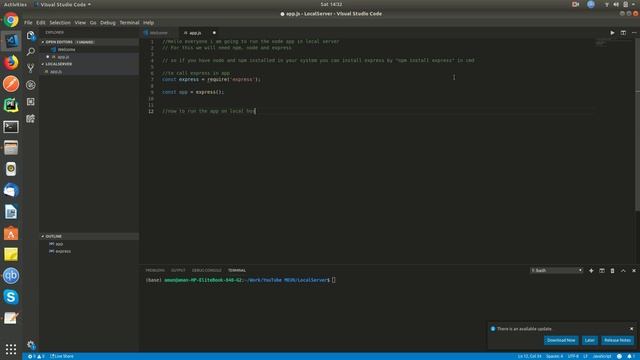Open the Live Share activity bar icon
This screenshot has width=640, height=360.
coord(31,119)
